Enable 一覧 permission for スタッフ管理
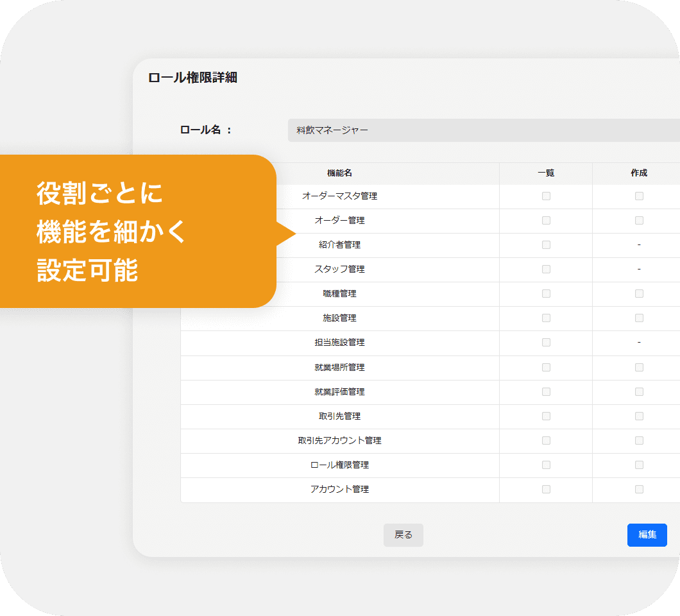Screen dimensions: 680x616 [546, 269]
